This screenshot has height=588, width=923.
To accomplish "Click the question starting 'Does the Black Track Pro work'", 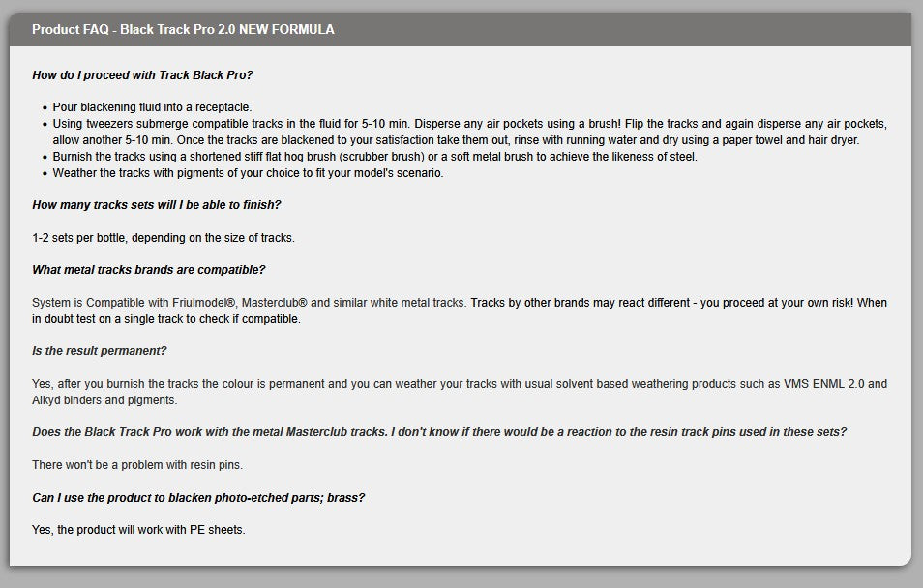I will pyautogui.click(x=439, y=432).
